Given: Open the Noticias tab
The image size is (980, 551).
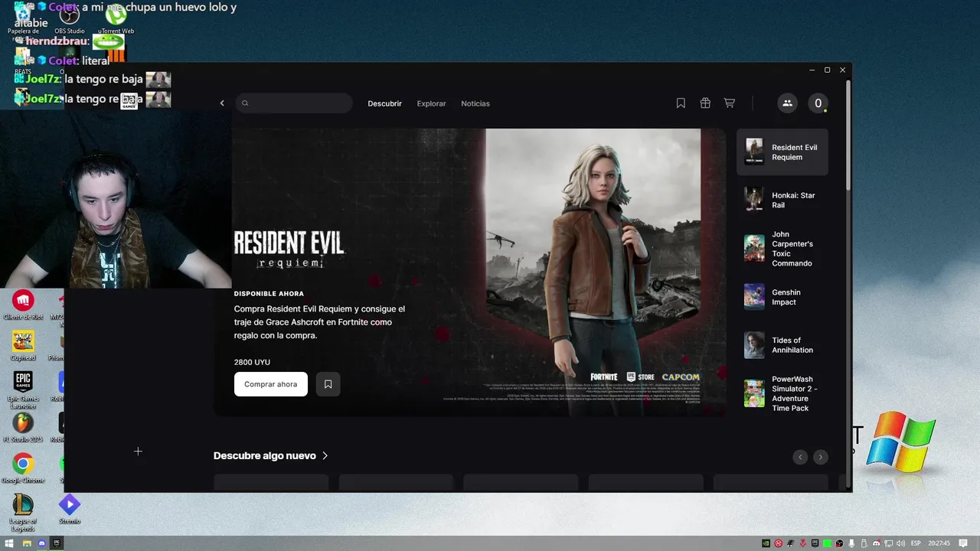Looking at the screenshot, I should pos(475,103).
